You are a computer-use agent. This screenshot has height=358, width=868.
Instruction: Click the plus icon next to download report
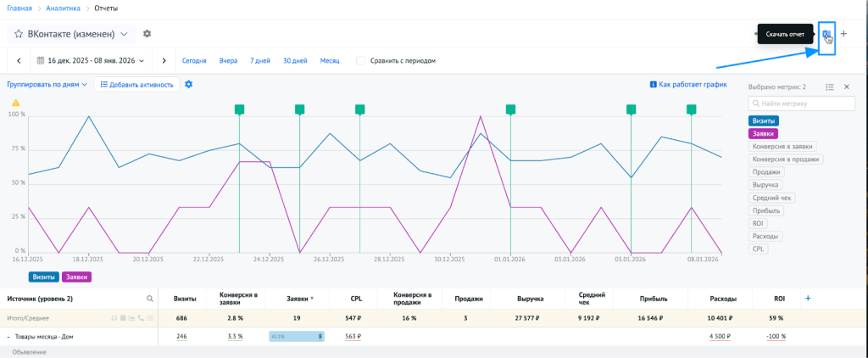click(x=843, y=34)
